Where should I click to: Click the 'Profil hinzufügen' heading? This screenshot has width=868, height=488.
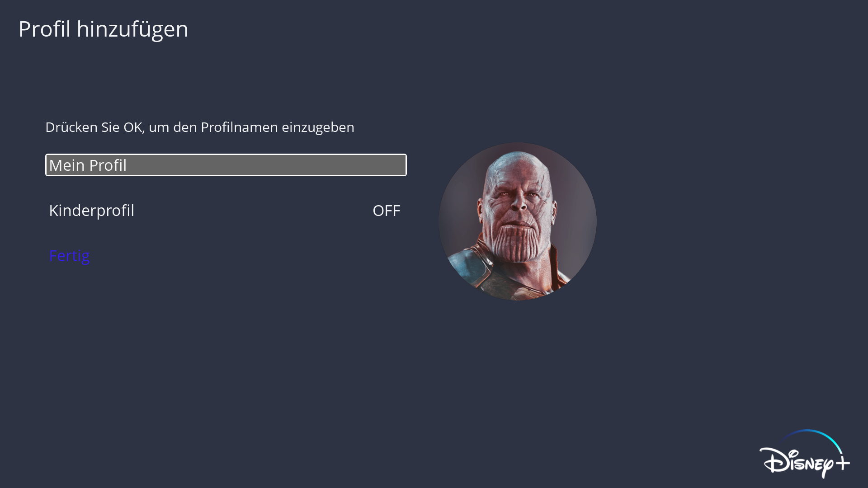[103, 29]
